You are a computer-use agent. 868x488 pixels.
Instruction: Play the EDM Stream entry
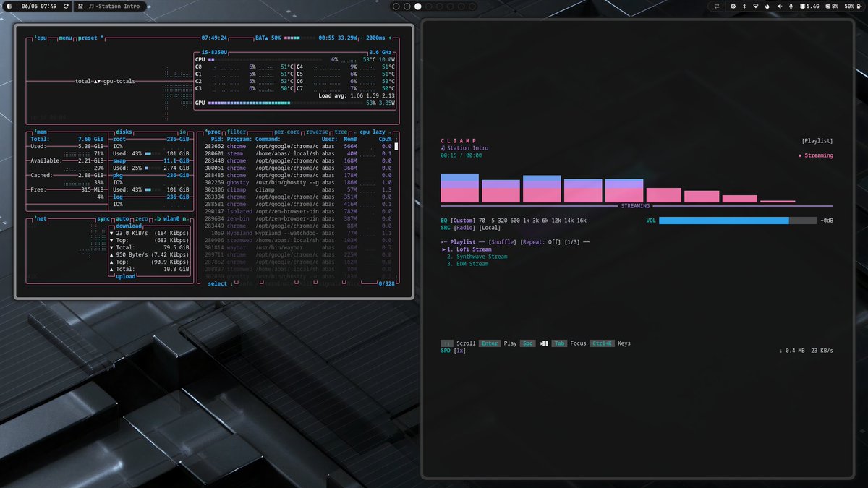(x=467, y=264)
